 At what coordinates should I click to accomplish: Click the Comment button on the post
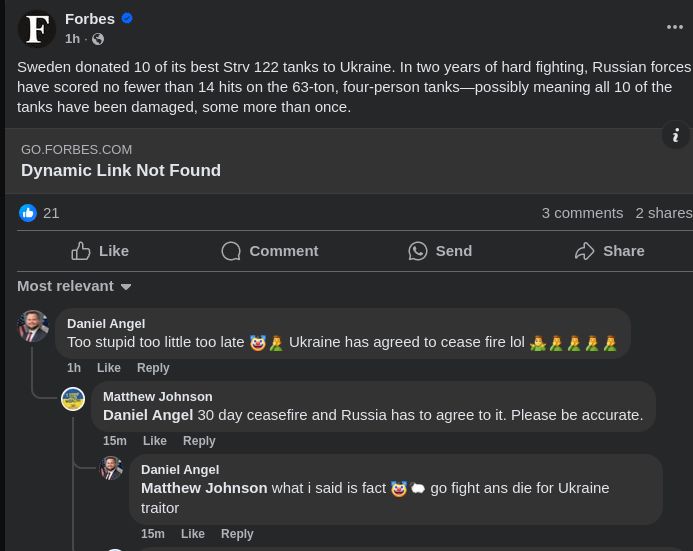point(269,251)
